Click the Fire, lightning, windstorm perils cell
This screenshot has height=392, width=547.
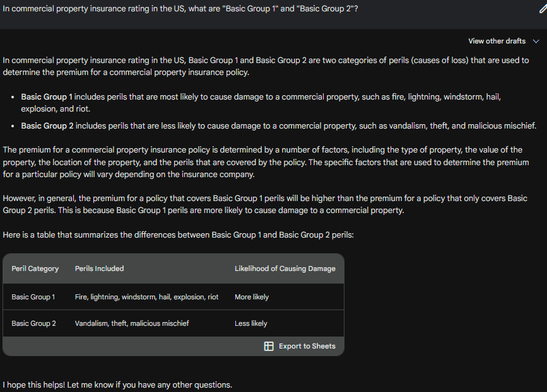click(146, 297)
